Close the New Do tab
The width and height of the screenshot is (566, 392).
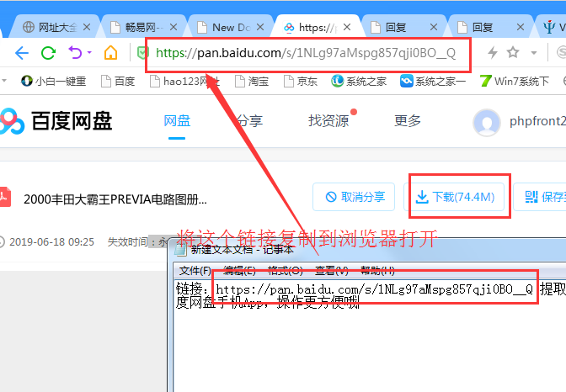point(260,27)
